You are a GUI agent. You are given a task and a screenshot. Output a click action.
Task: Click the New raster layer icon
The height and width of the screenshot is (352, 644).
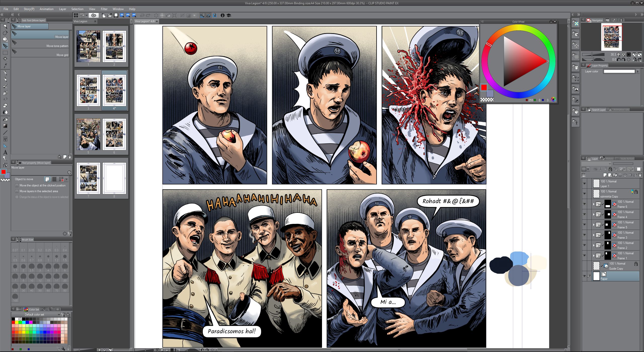tap(605, 175)
